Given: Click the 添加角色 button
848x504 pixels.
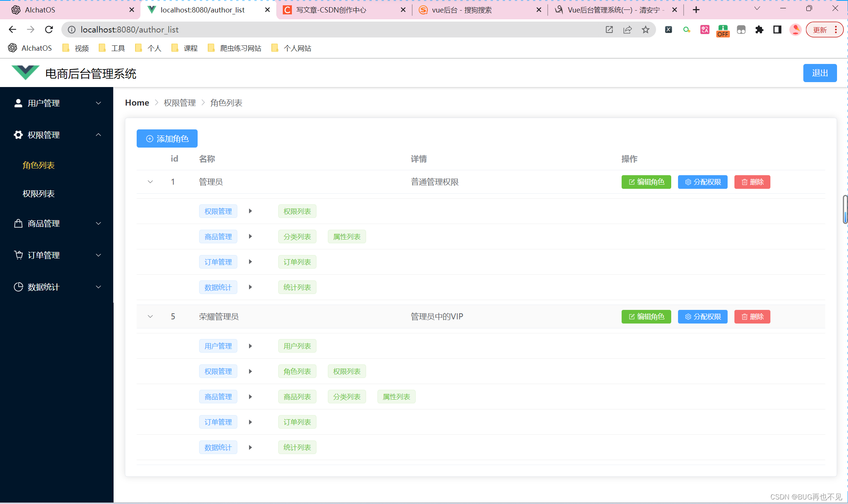Looking at the screenshot, I should click(x=167, y=138).
